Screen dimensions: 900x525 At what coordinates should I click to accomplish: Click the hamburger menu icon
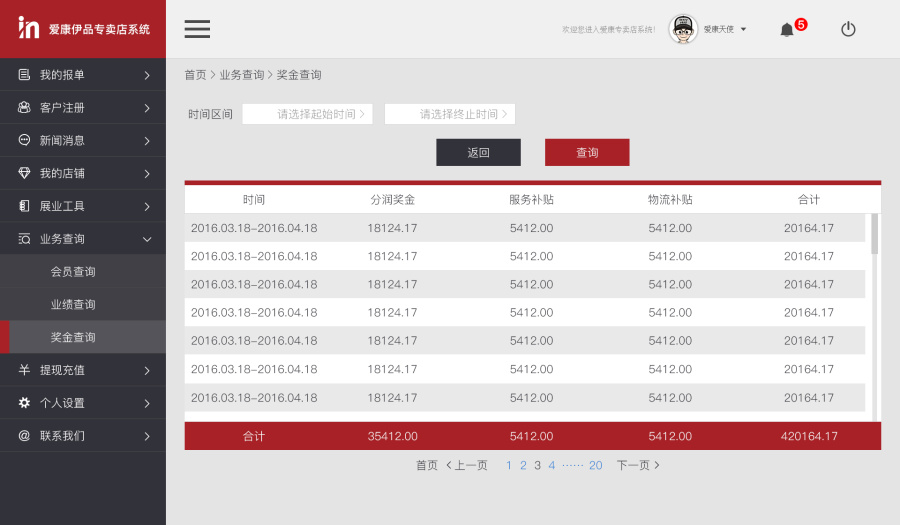[x=197, y=29]
